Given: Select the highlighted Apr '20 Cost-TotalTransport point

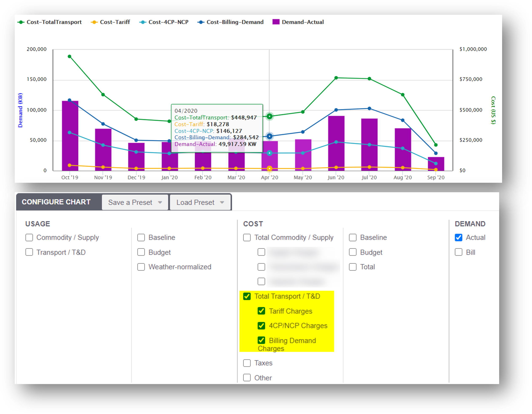Looking at the screenshot, I should 269,116.
